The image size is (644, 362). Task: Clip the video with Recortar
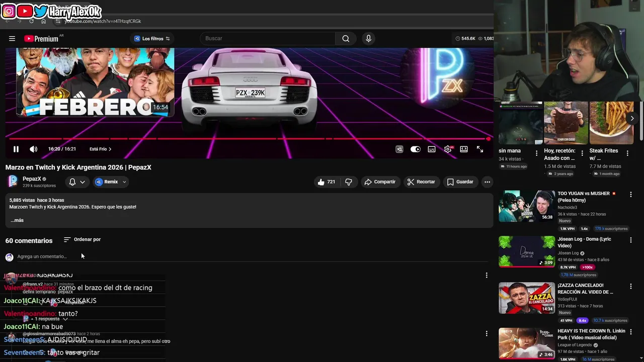click(422, 182)
